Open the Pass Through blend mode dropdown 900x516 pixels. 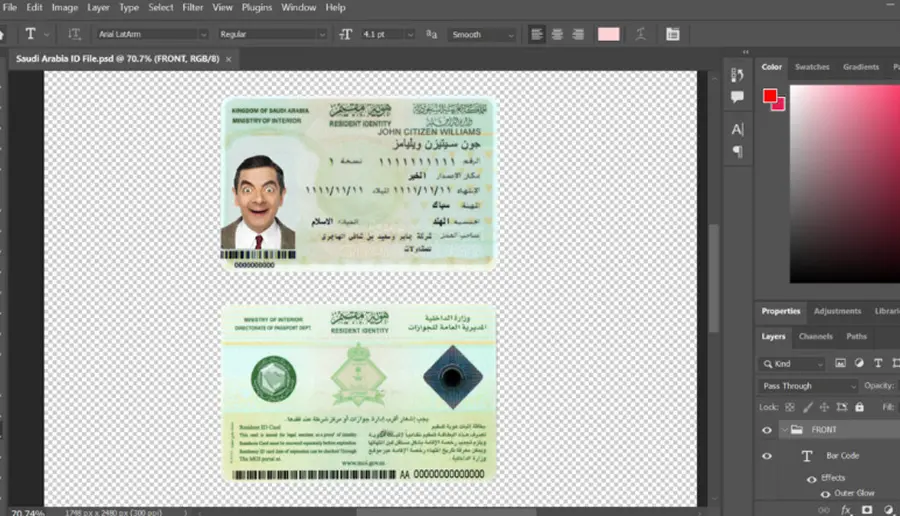point(808,386)
